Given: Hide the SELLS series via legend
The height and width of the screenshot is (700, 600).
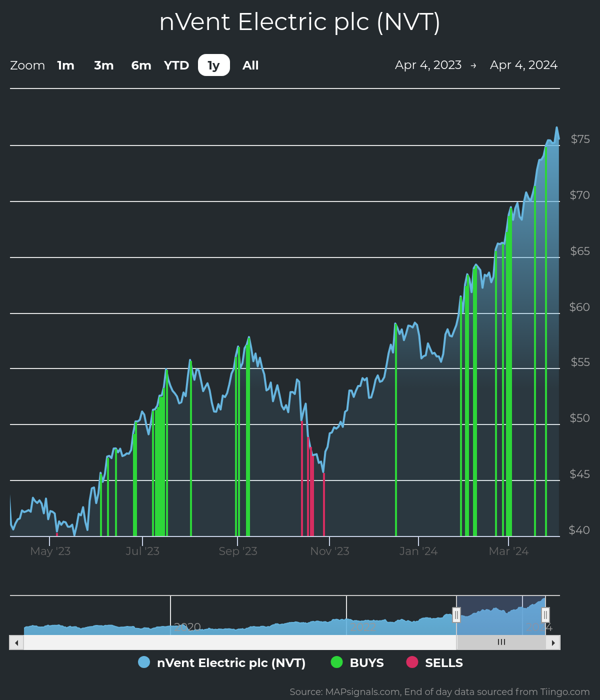Looking at the screenshot, I should [443, 663].
